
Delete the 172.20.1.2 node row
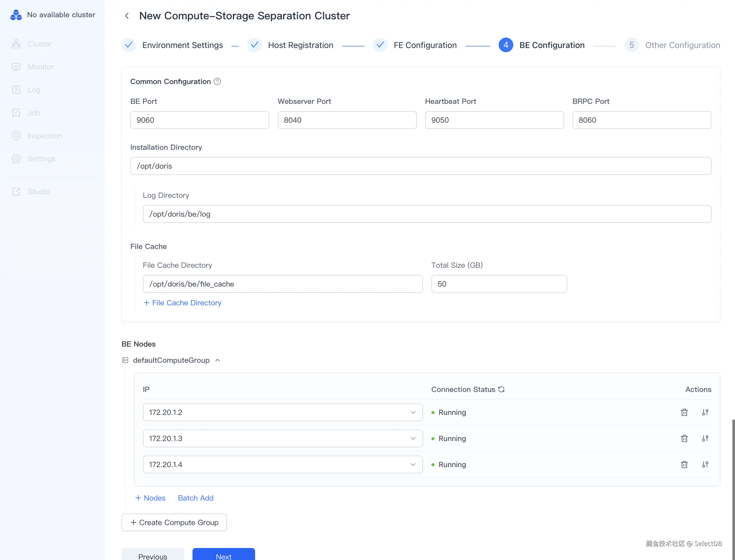click(x=684, y=412)
